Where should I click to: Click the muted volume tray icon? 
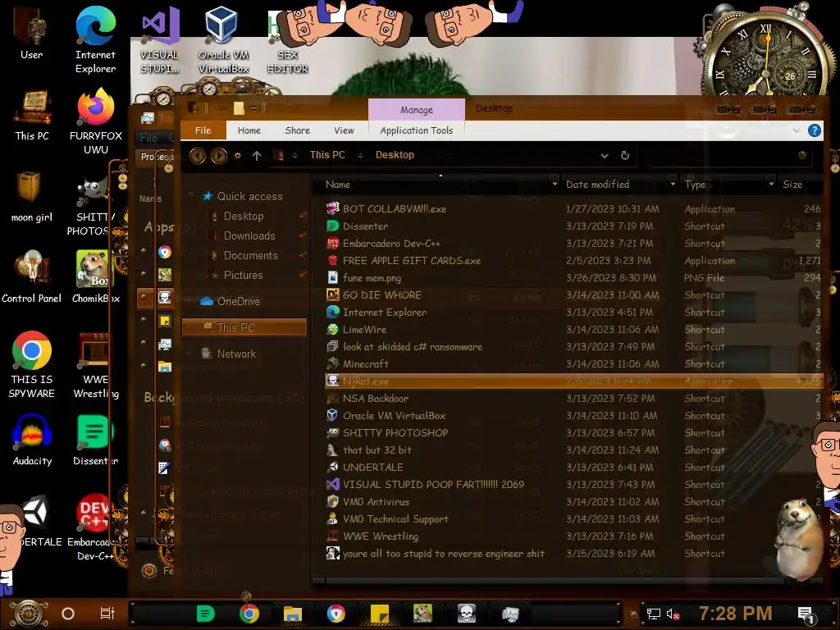[673, 614]
